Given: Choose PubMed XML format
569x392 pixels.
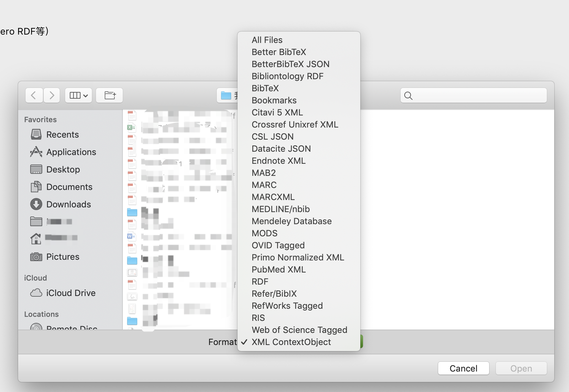Looking at the screenshot, I should [x=299, y=269].
